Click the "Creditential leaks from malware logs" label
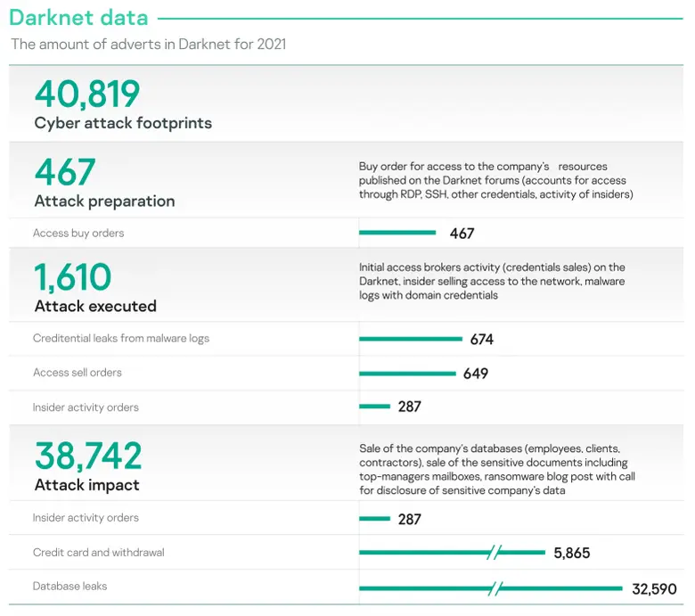Viewport: 695px width, 616px height. (121, 339)
